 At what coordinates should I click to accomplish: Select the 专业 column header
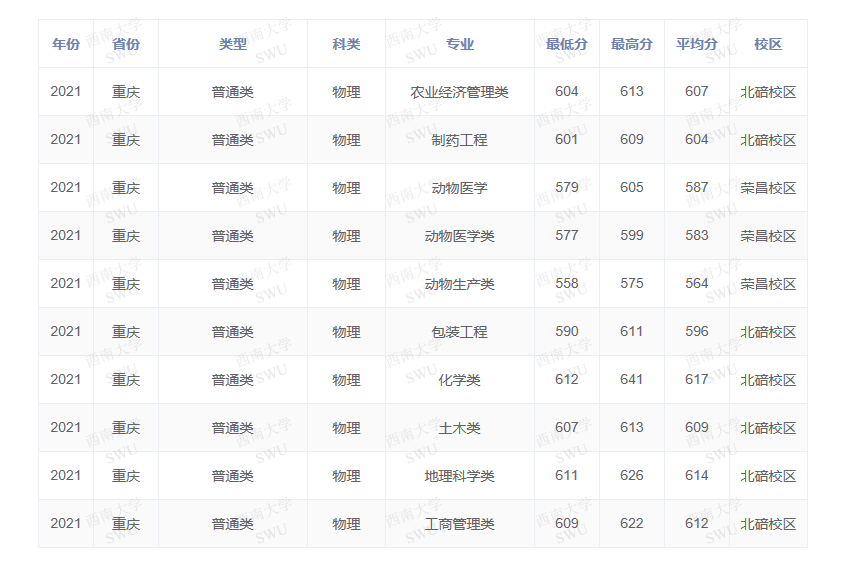pos(460,44)
